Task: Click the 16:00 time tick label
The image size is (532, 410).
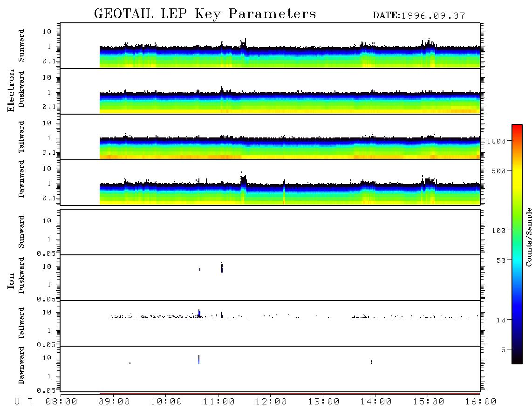Action: [x=480, y=402]
